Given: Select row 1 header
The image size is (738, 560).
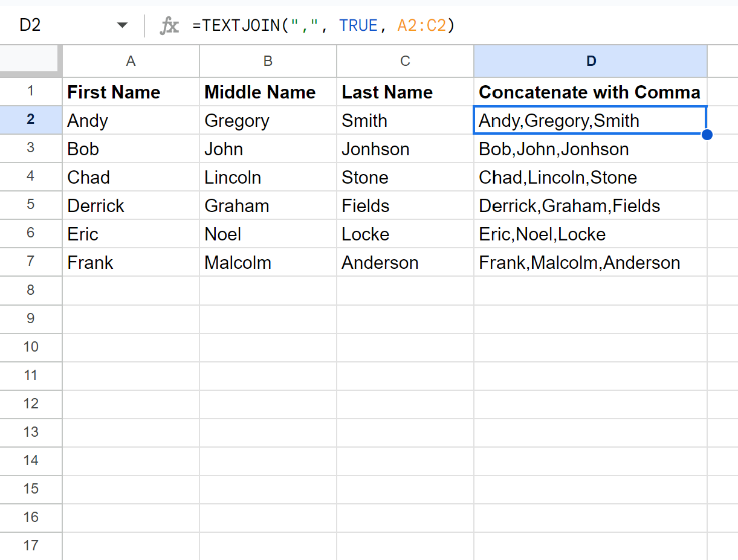Looking at the screenshot, I should tap(31, 92).
